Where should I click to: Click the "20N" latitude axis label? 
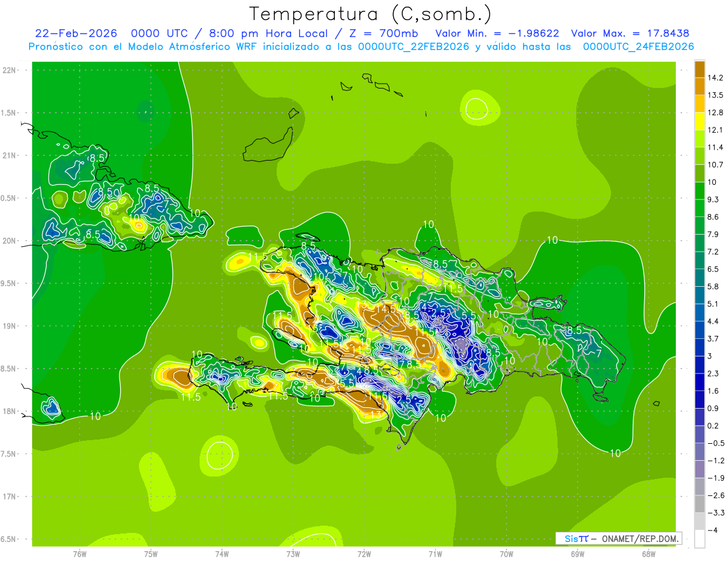point(10,241)
